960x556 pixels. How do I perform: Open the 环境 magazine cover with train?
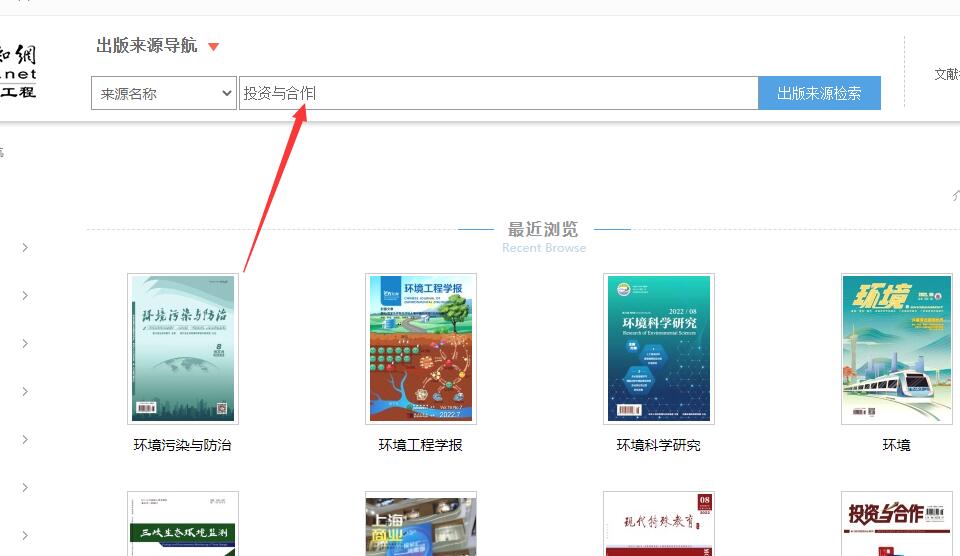[x=896, y=348]
